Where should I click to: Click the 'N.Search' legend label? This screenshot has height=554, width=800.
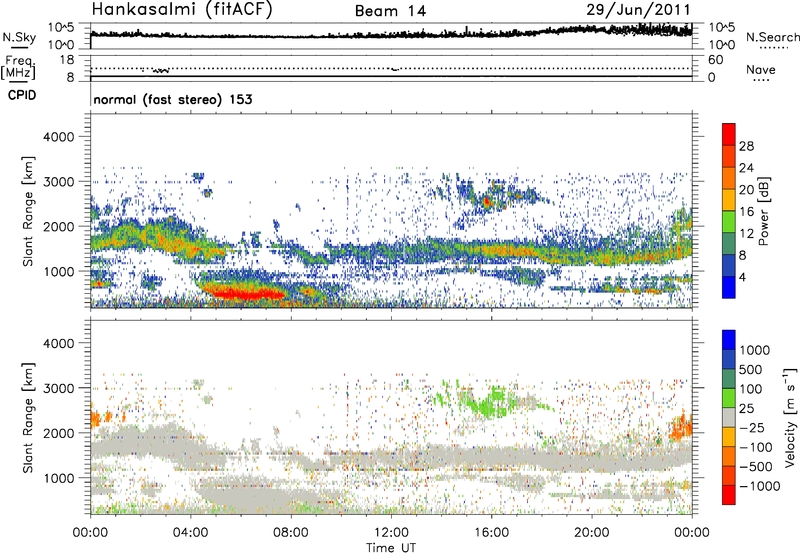click(x=772, y=37)
